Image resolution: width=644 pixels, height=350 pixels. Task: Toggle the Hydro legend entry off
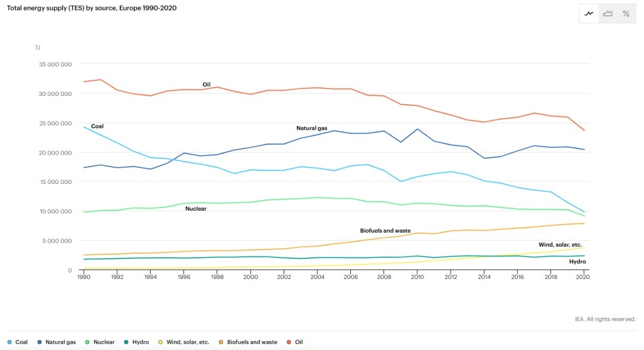[x=139, y=342]
